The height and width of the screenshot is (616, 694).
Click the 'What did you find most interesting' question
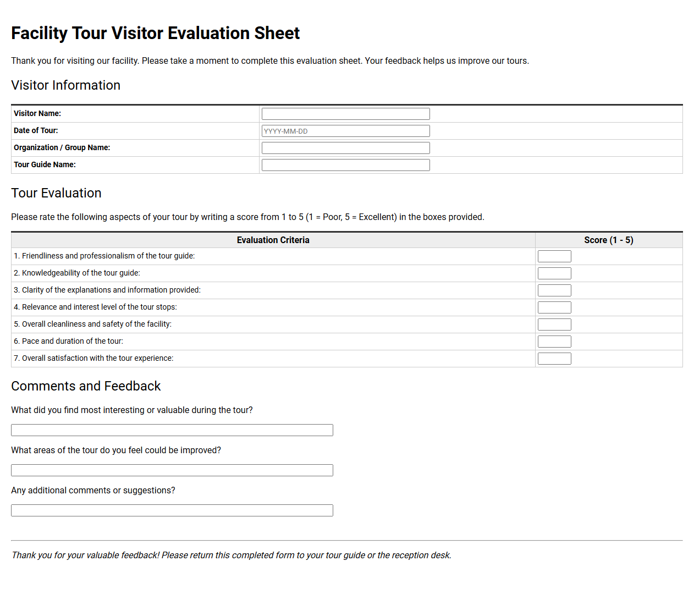(x=132, y=410)
